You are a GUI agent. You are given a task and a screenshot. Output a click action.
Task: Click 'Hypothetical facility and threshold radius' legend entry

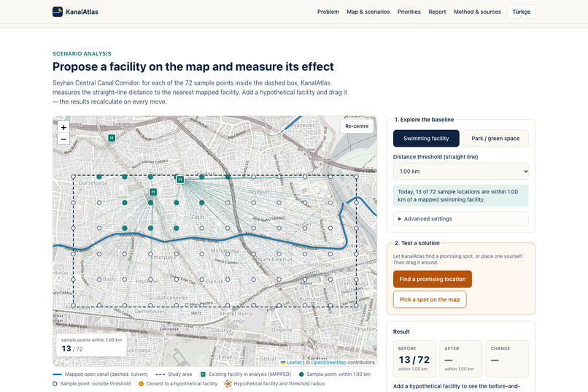[x=275, y=383]
